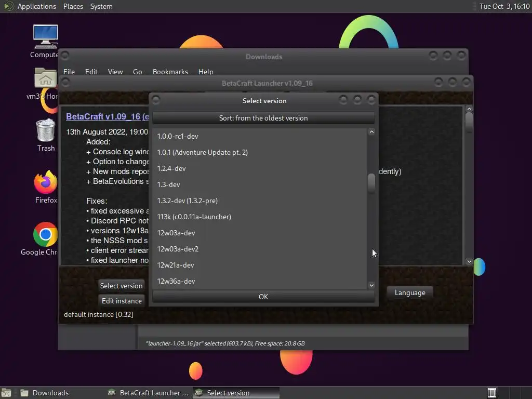Open the Computer desktop icon
The image size is (532, 399).
point(46,37)
